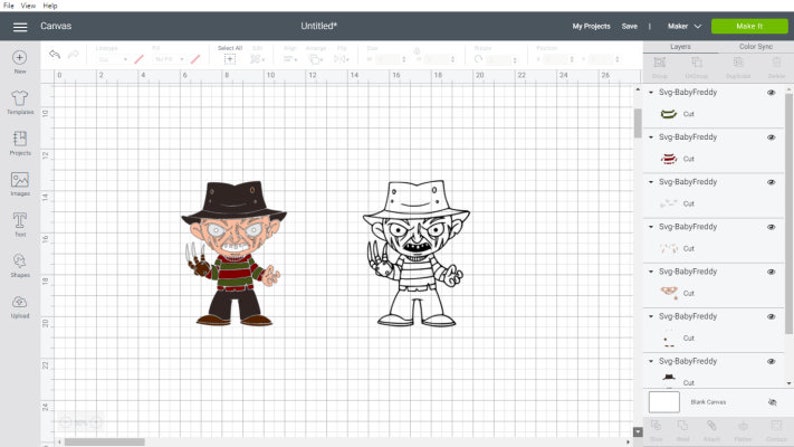Click the Rotate angle input field

tap(501, 59)
